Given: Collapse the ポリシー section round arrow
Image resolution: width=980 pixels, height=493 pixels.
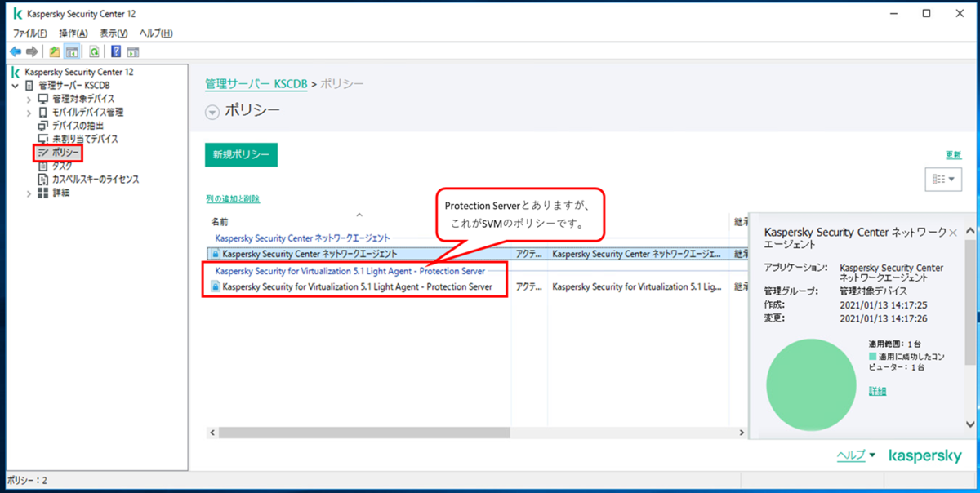Looking at the screenshot, I should [212, 113].
